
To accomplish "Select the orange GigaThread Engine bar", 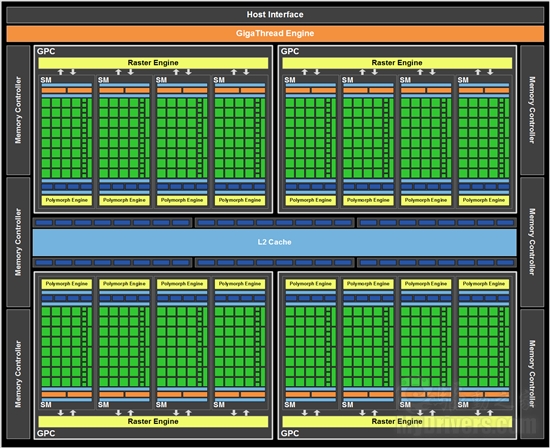I will [x=275, y=33].
